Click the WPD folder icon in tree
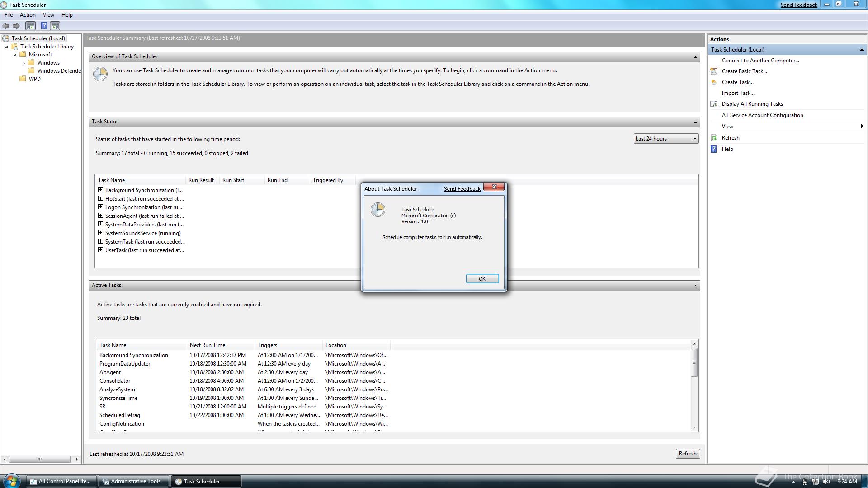The height and width of the screenshot is (488, 868). pyautogui.click(x=23, y=79)
